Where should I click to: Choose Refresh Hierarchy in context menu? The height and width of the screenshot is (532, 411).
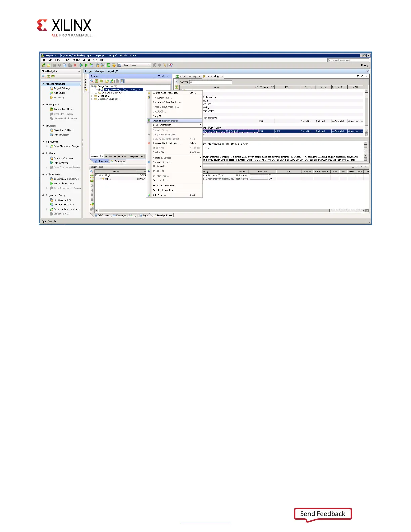coord(175,162)
